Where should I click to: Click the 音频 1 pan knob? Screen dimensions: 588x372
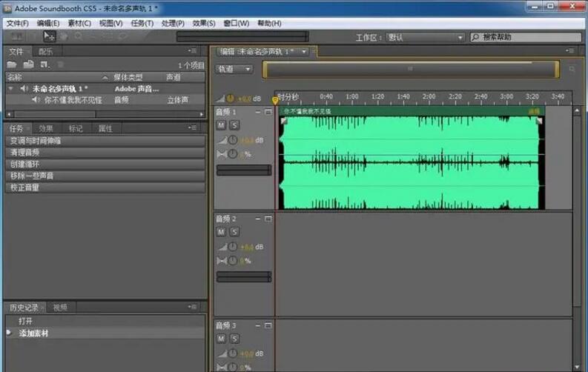(x=232, y=154)
